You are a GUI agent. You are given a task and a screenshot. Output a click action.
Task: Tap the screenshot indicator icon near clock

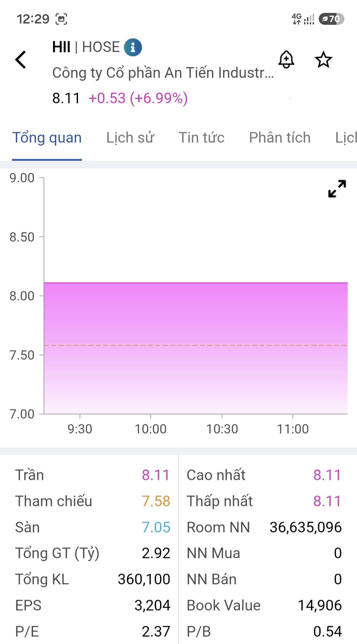pos(61,19)
